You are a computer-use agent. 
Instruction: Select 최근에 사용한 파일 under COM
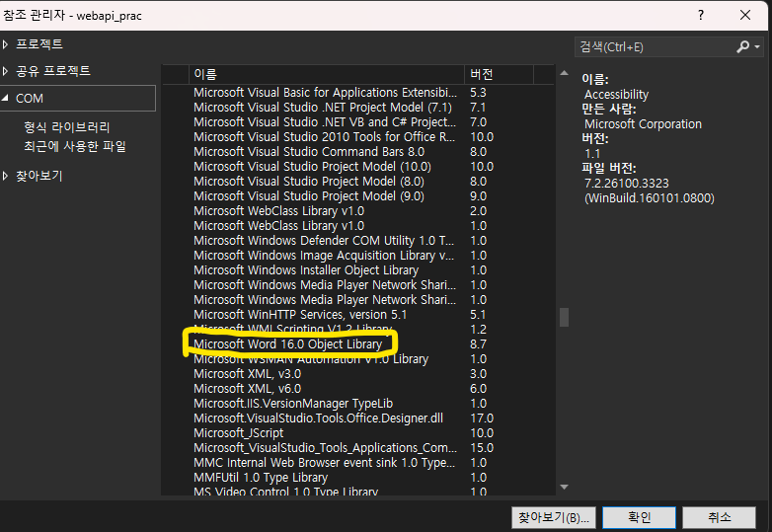click(75, 146)
